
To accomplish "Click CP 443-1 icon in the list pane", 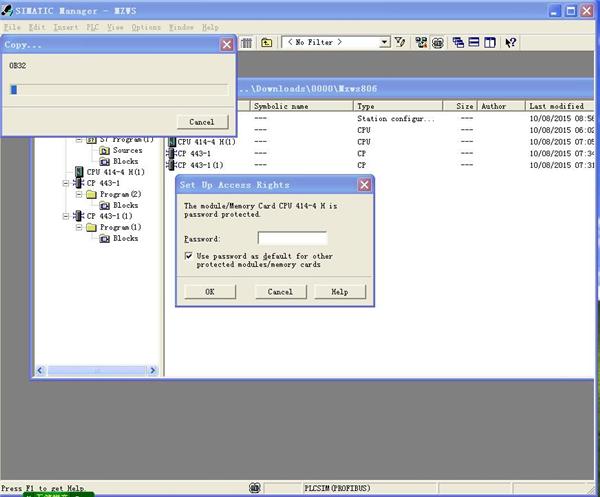I will click(x=171, y=153).
